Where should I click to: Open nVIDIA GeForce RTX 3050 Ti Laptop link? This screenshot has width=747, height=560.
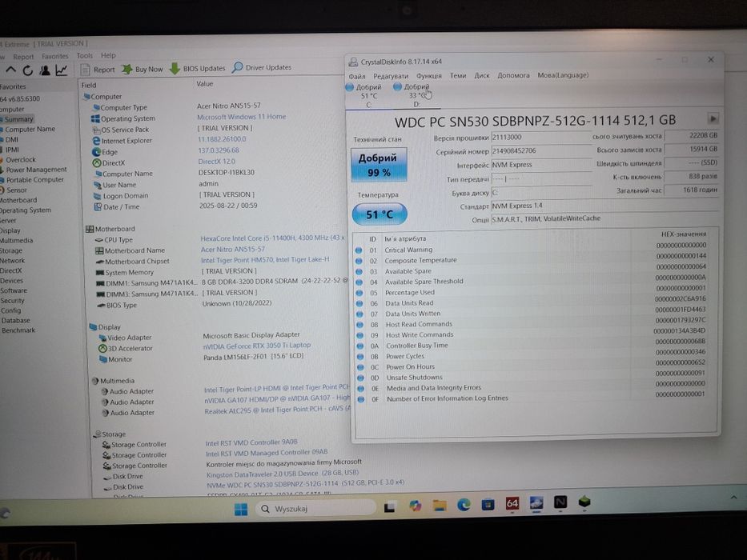point(257,346)
